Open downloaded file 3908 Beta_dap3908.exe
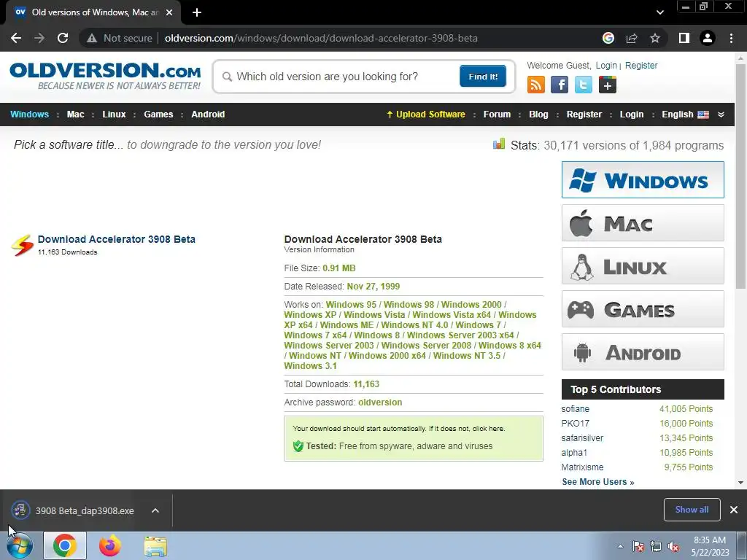Viewport: 747px width, 560px height. point(73,510)
